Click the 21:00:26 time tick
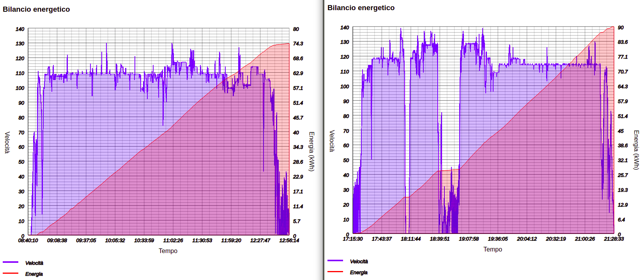Screen dimensions: 644x280 pos(585,239)
